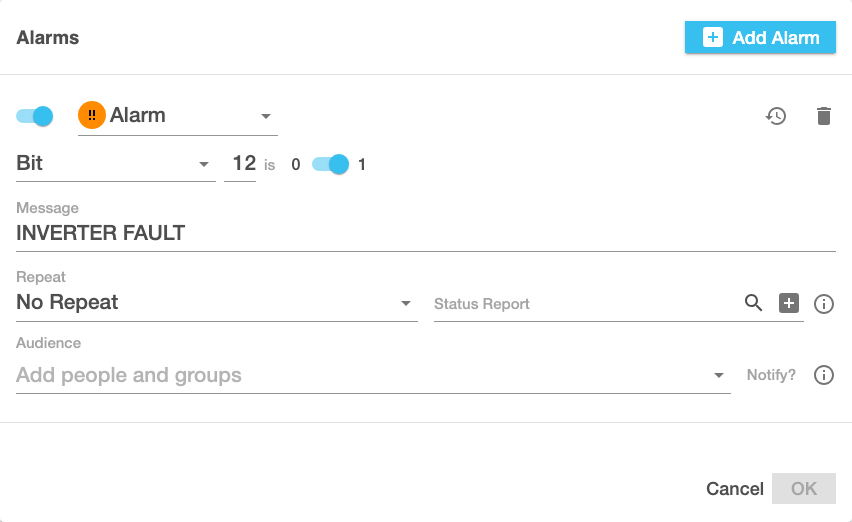Expand the Bit condition dropdown

coord(204,164)
